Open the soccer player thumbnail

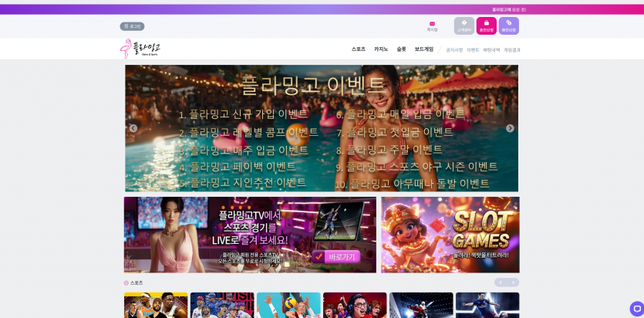pyautogui.click(x=487, y=305)
